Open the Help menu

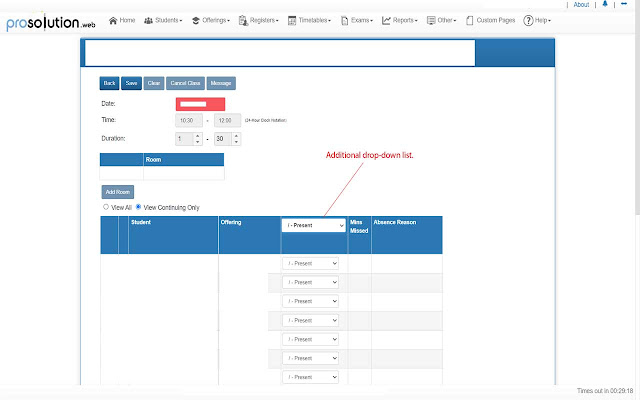point(537,20)
